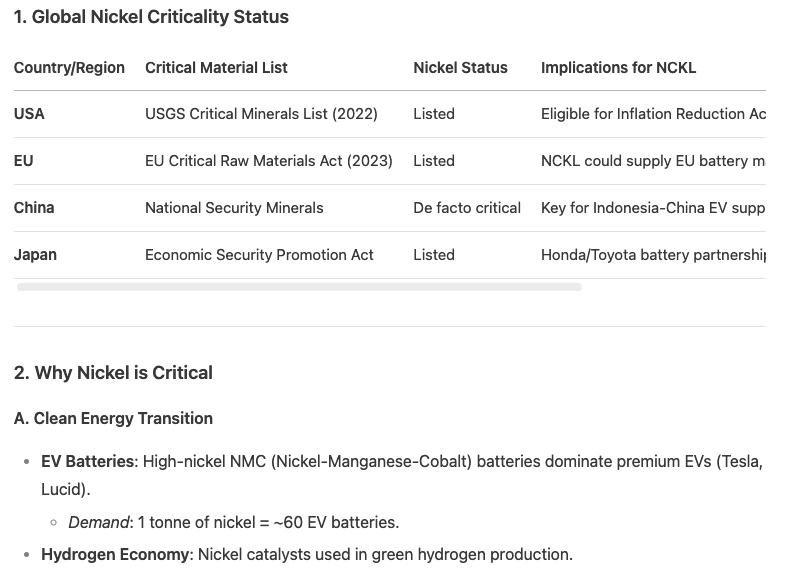Click the 'China' row label
This screenshot has width=787, height=571.
coord(34,208)
